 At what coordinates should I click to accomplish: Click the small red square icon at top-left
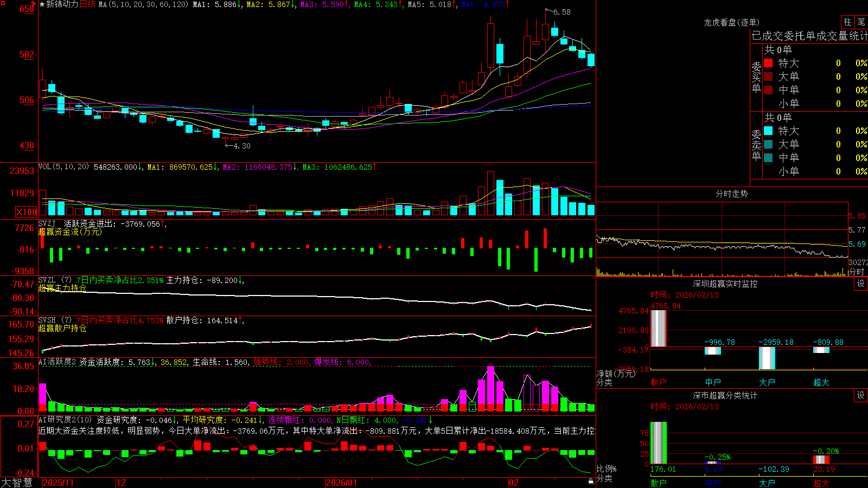pos(2,3)
